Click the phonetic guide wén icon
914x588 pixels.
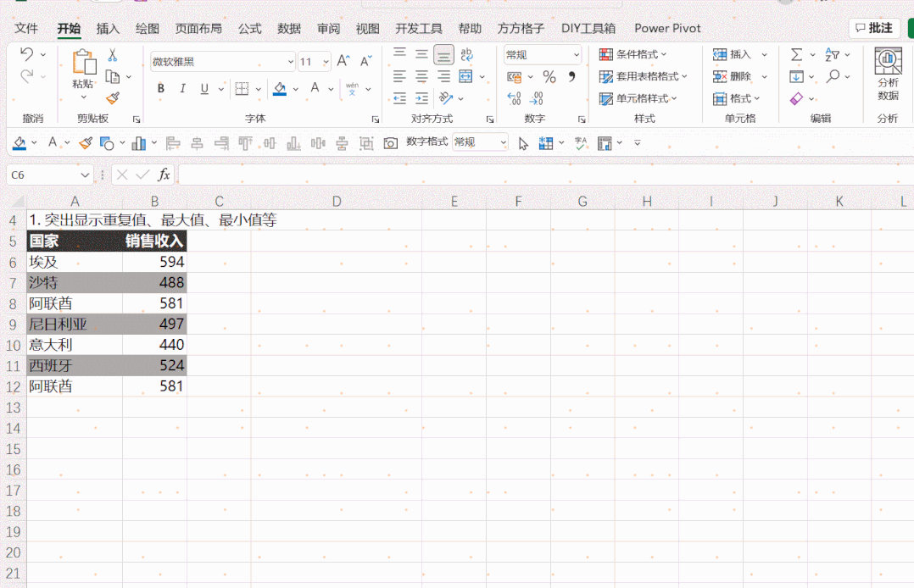(352, 89)
